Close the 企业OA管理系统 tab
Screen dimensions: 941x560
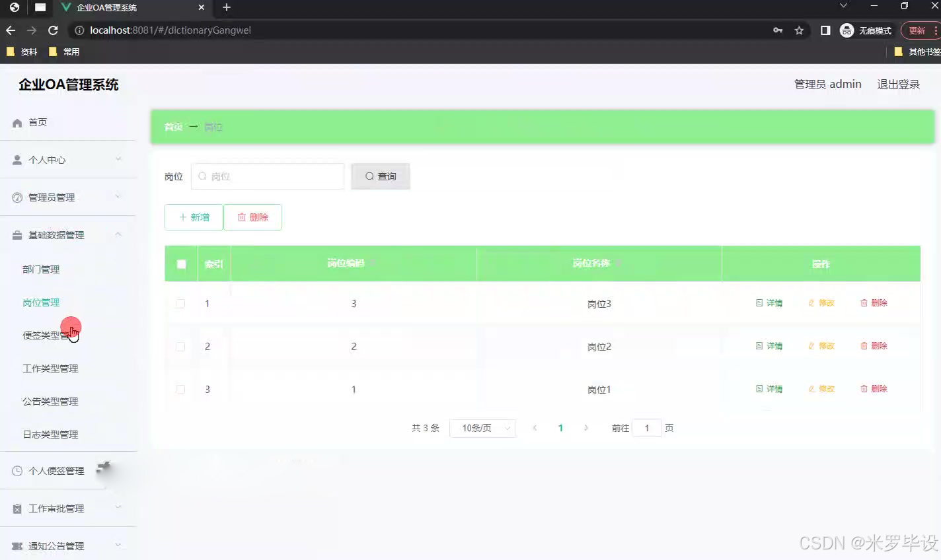(202, 7)
